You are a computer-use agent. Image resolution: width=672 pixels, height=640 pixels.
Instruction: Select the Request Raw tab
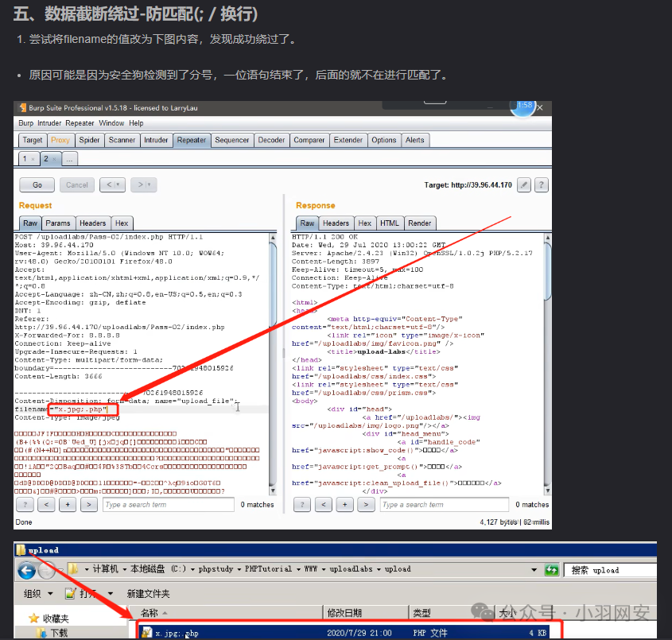click(x=30, y=223)
